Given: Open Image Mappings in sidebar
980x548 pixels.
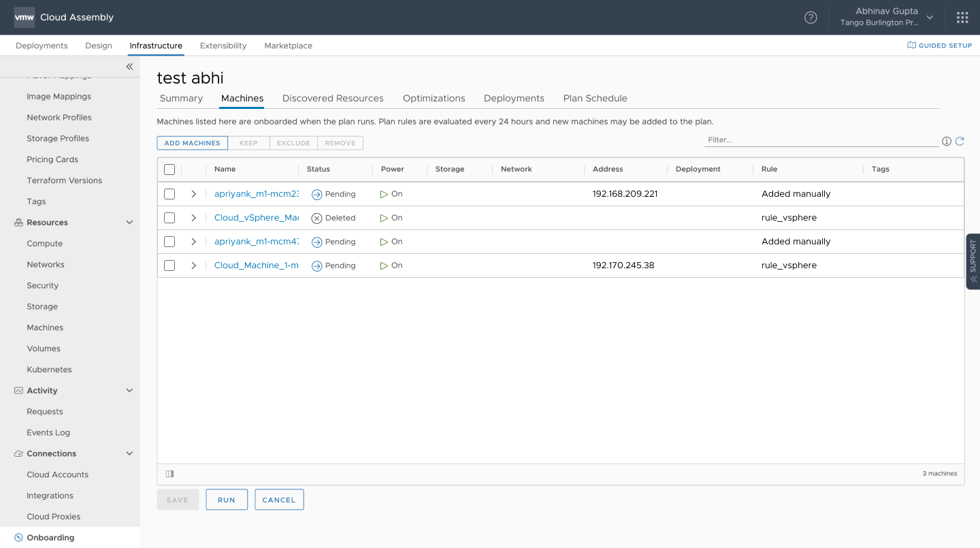Looking at the screenshot, I should pos(59,97).
